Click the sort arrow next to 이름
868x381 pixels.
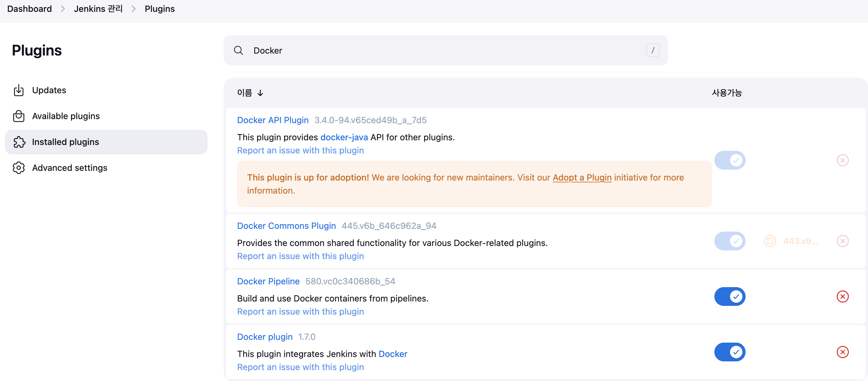click(x=260, y=93)
